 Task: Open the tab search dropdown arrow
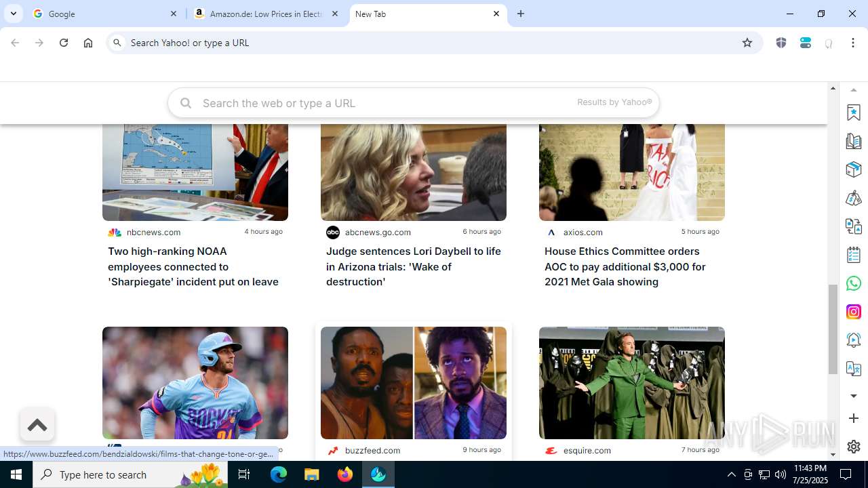pyautogui.click(x=14, y=14)
